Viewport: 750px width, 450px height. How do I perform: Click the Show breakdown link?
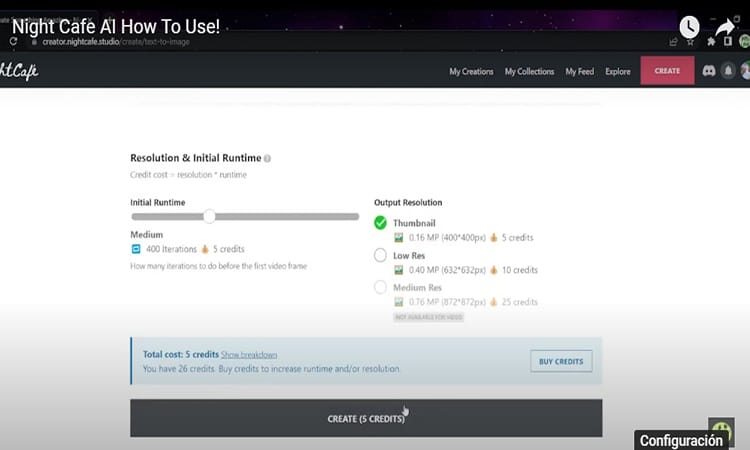pyautogui.click(x=249, y=355)
